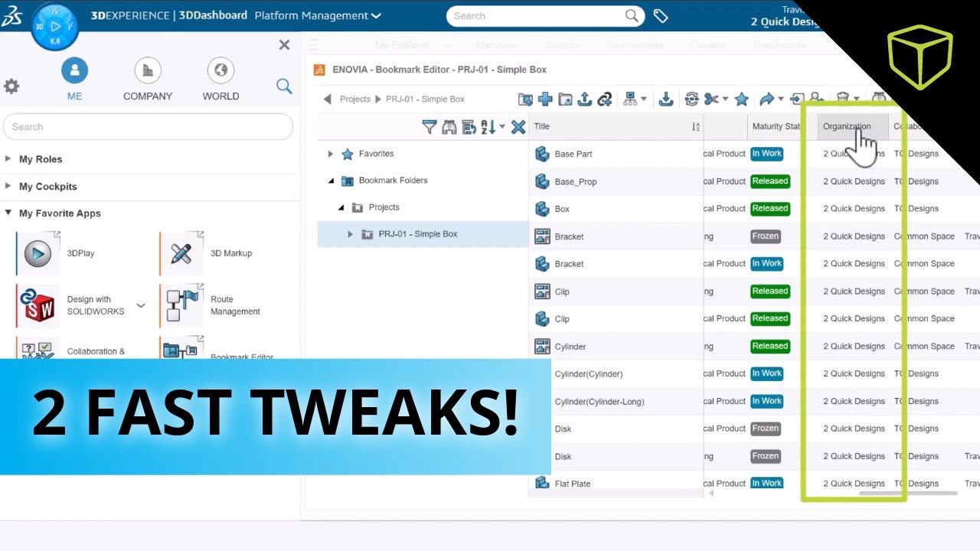
Task: Expand the PRJ-01 - Simple Box node
Action: click(351, 234)
